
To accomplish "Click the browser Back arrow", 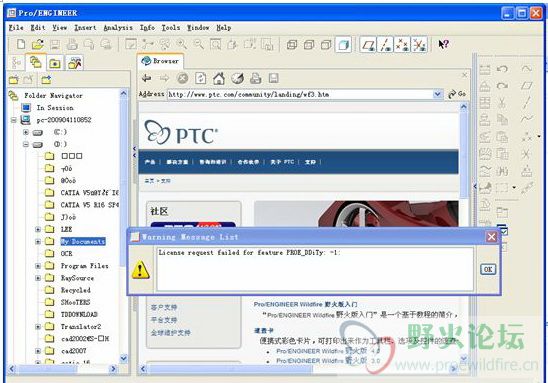I will [x=146, y=78].
